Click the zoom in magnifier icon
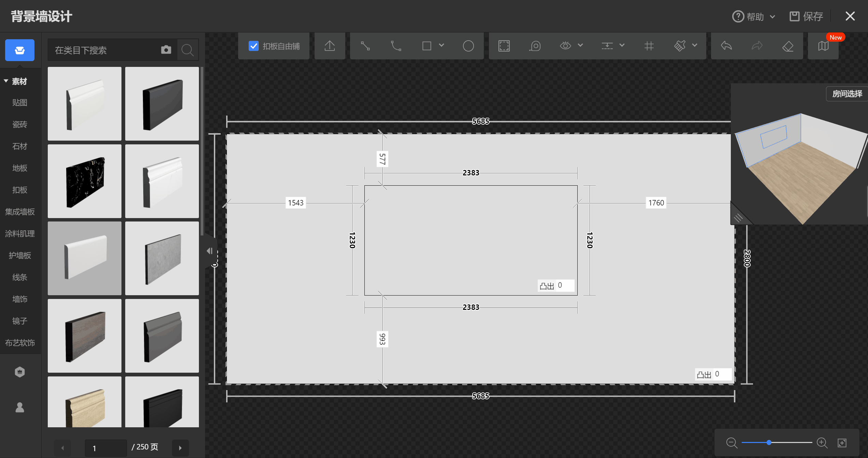This screenshot has width=868, height=458. tap(822, 443)
